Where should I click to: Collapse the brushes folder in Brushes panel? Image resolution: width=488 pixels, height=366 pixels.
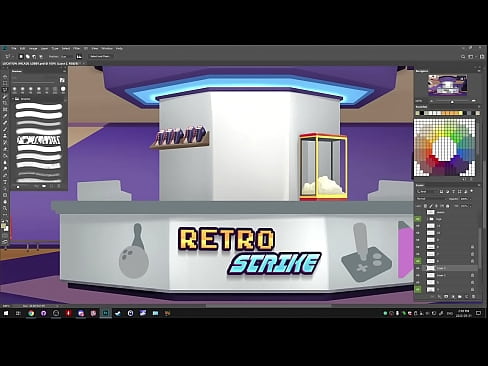(x=13, y=99)
